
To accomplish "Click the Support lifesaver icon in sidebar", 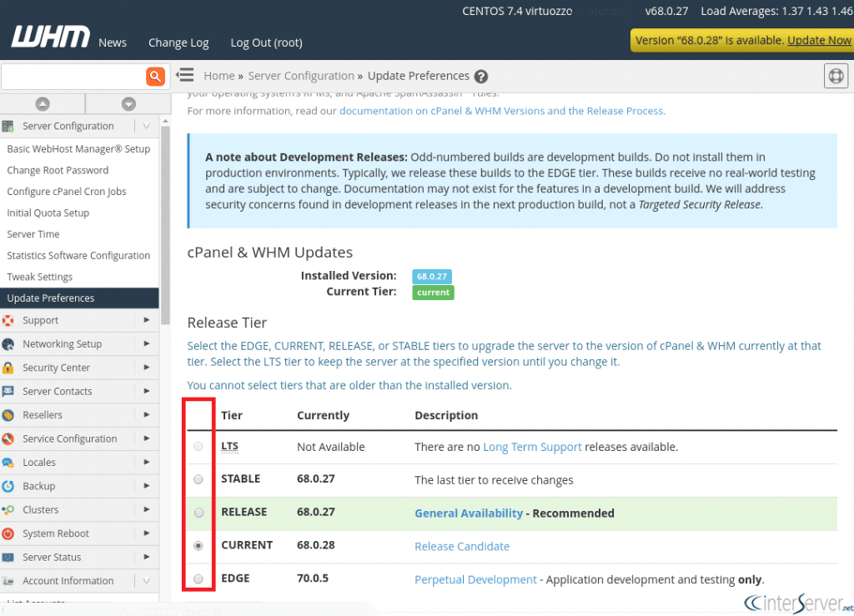I will click(x=8, y=321).
